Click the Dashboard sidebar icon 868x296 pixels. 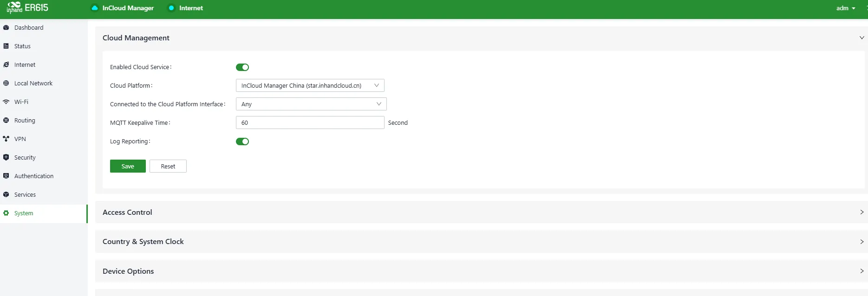click(6, 27)
